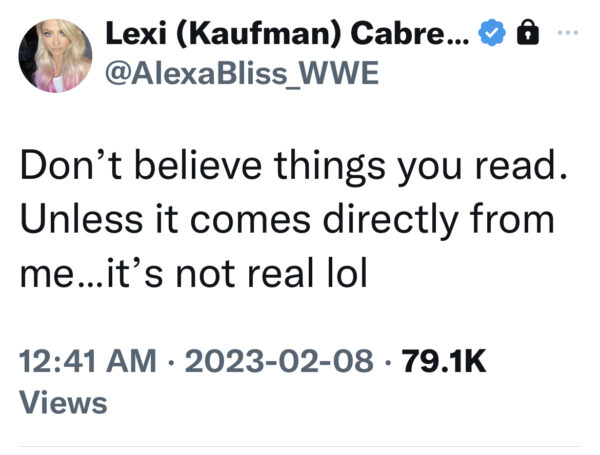The height and width of the screenshot is (455, 600).
Task: Open the tweet's three-dot more options menu
Action: point(568,33)
